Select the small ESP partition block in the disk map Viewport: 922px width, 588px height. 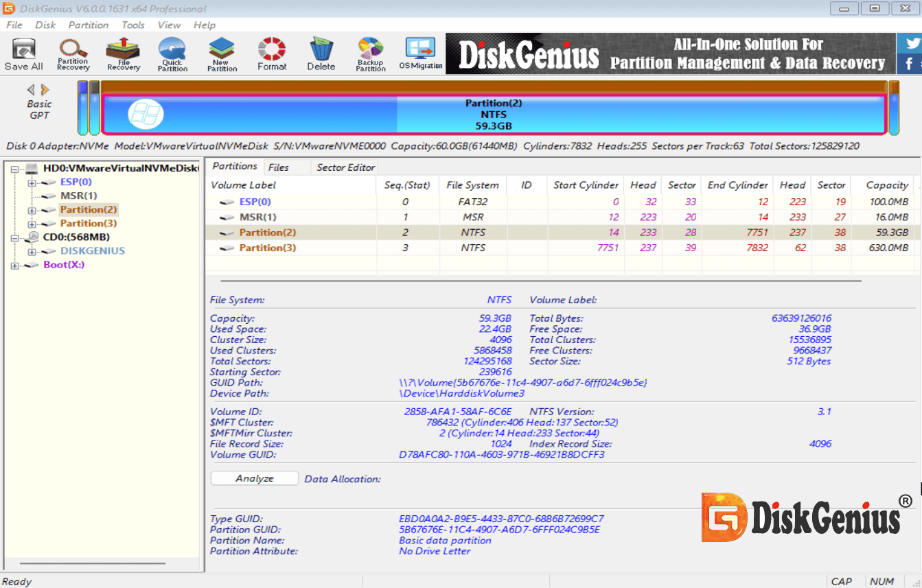pyautogui.click(x=82, y=108)
